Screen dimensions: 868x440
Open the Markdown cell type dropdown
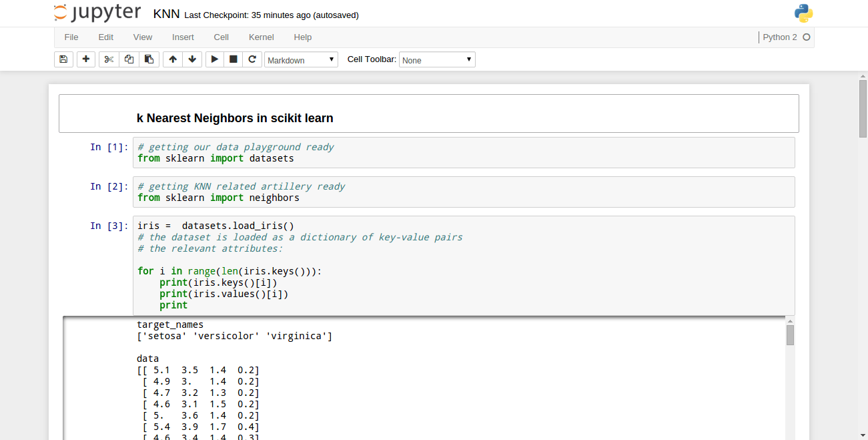(302, 60)
